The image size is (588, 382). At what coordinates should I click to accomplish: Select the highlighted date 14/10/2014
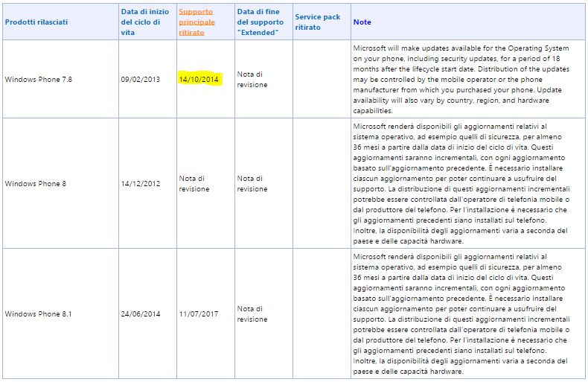(x=199, y=80)
